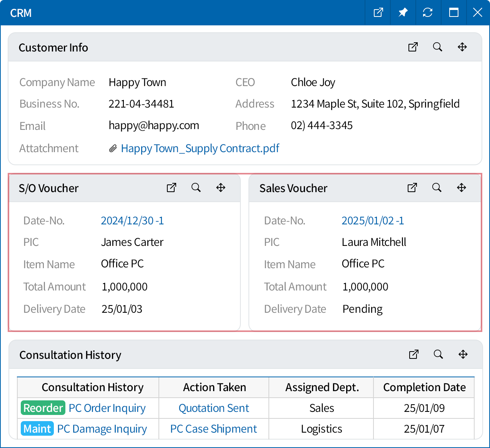Open the Happy Town_Supply Contract.pdf attachment
Image resolution: width=490 pixels, height=448 pixels.
pos(200,149)
